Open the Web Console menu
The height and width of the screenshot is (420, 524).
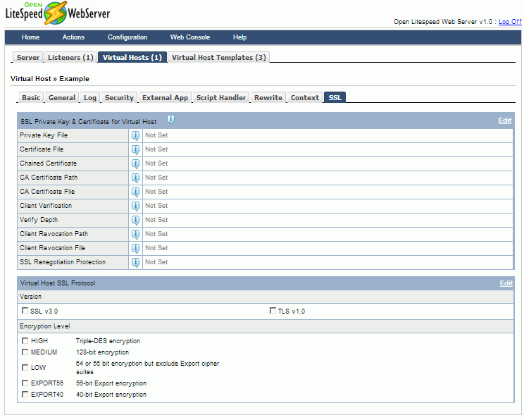click(x=190, y=37)
